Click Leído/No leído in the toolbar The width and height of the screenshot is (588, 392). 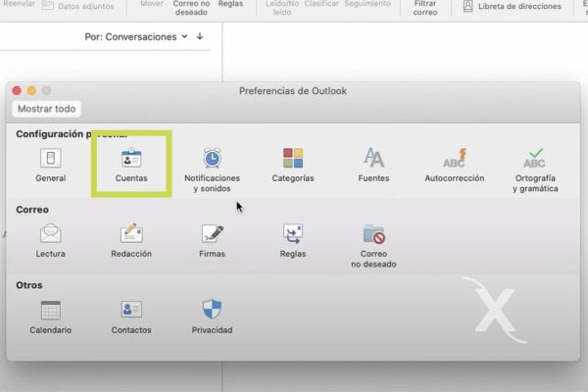[282, 8]
